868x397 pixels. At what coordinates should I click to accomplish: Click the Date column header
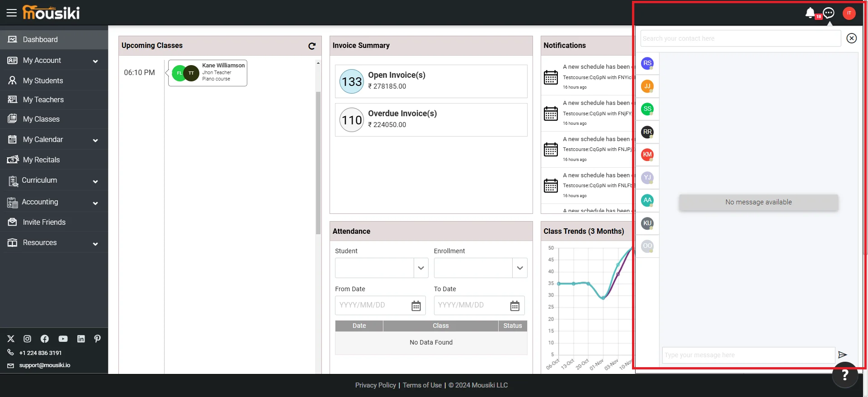(x=359, y=326)
